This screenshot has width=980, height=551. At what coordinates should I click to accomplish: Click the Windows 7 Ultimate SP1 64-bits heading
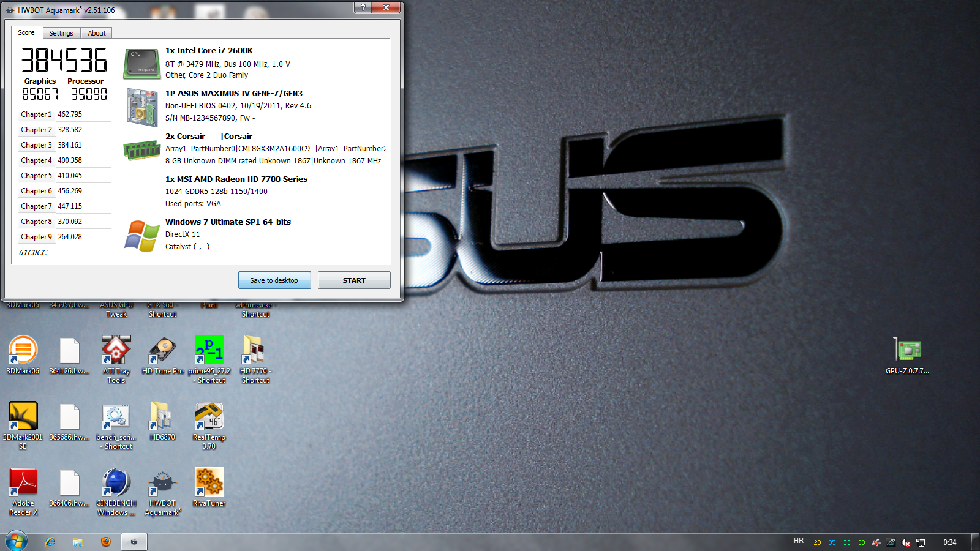[x=228, y=222]
